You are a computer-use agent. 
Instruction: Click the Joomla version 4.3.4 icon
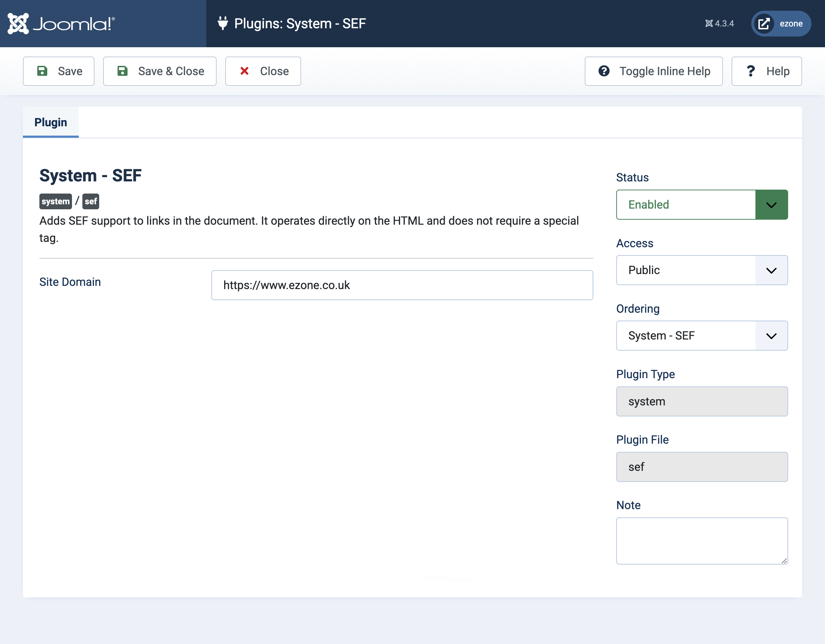709,23
